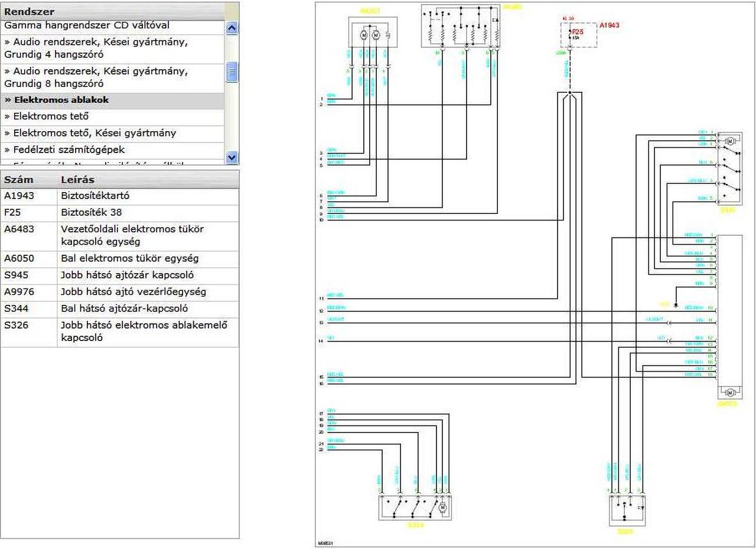Select 'Bal hátsó ajtózár-kapcsoló' description
Screen dimensions: 756x549
pos(148,308)
